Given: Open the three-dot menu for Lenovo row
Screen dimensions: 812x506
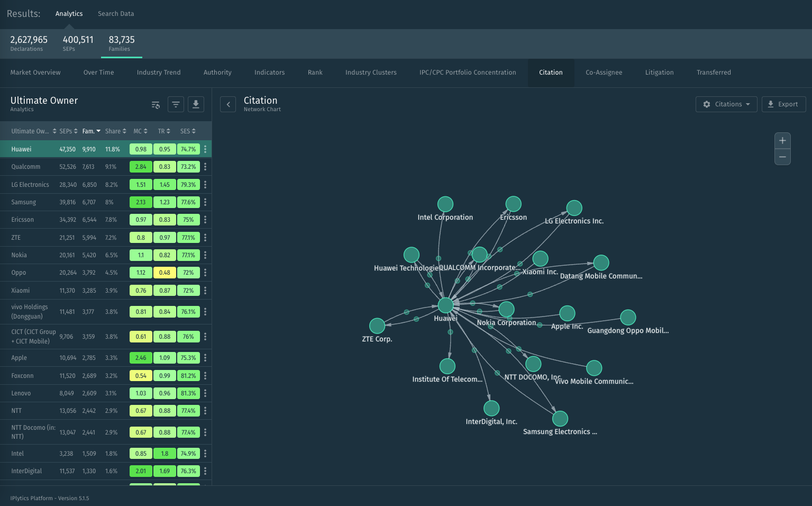Looking at the screenshot, I should 205,393.
